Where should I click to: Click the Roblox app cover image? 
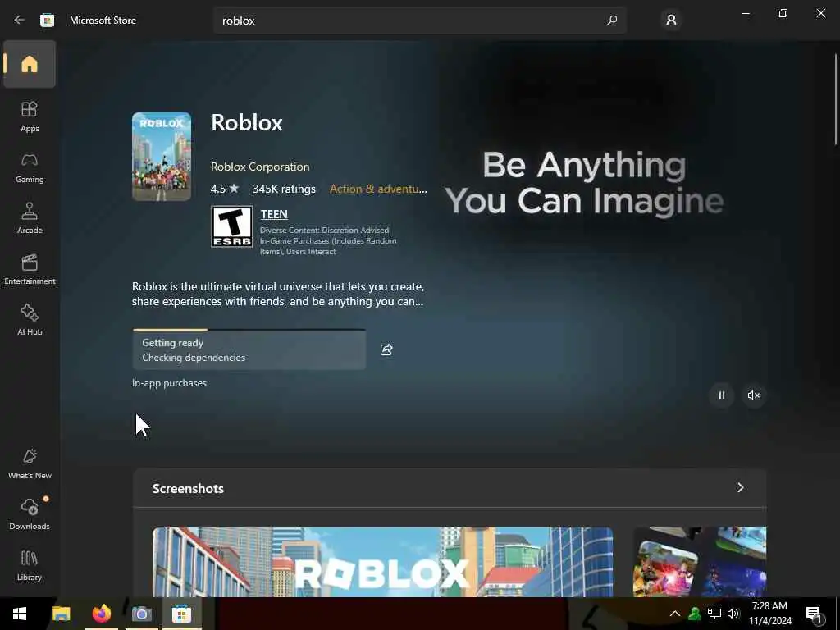[162, 157]
